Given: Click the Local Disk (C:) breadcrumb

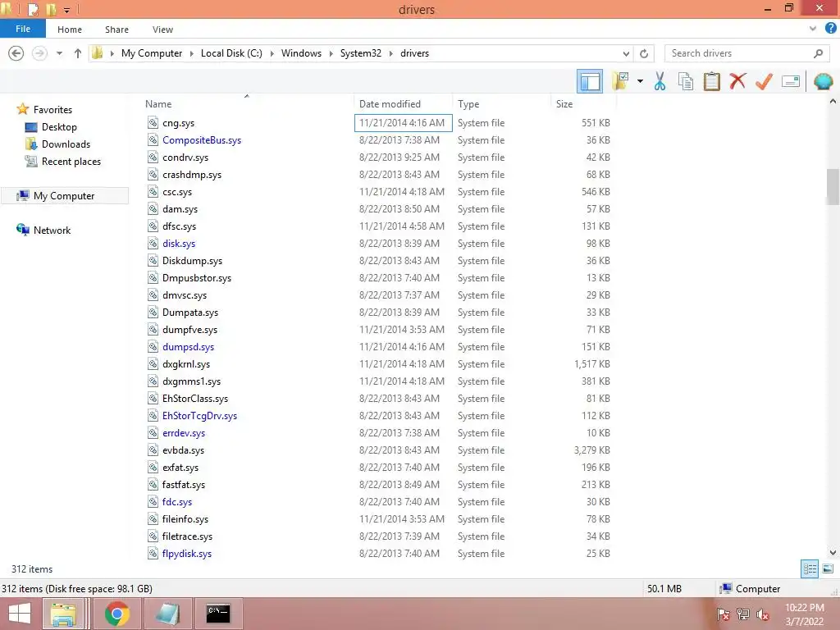Looking at the screenshot, I should (x=231, y=53).
